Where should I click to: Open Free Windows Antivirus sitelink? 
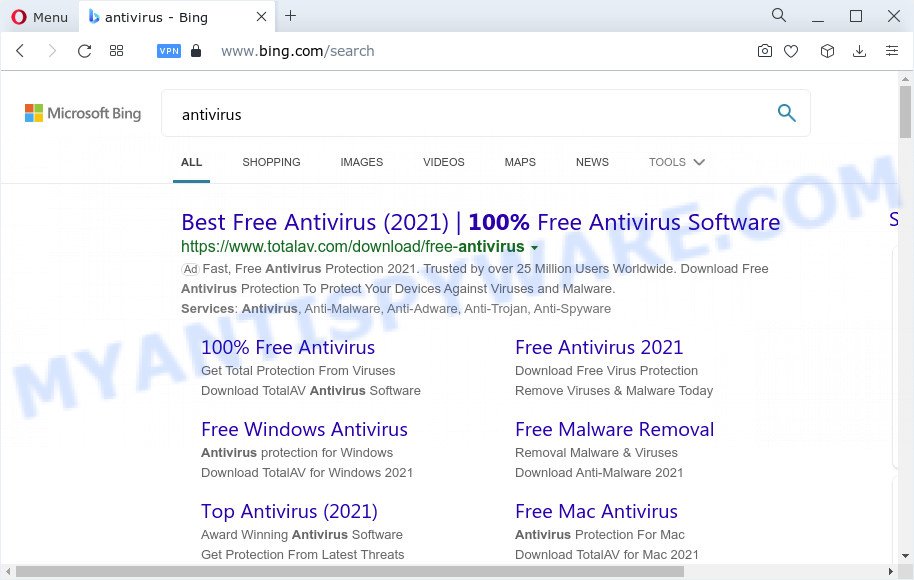(x=304, y=430)
